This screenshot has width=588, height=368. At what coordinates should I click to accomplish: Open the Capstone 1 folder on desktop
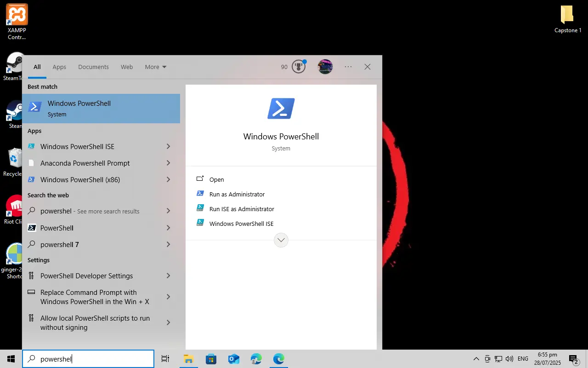click(568, 19)
